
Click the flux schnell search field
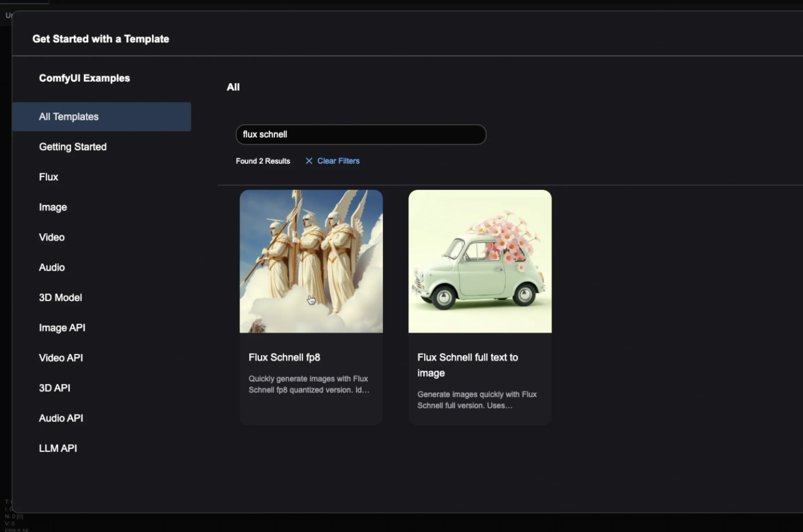click(x=361, y=135)
